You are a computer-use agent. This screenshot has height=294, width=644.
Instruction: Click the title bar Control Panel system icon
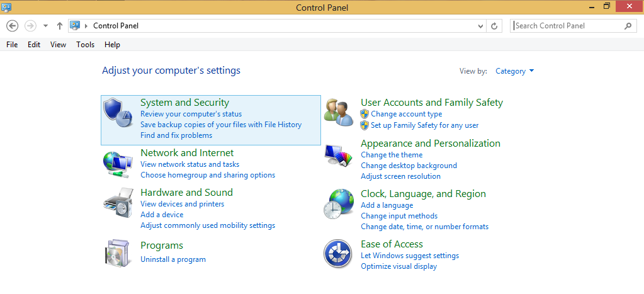6,7
